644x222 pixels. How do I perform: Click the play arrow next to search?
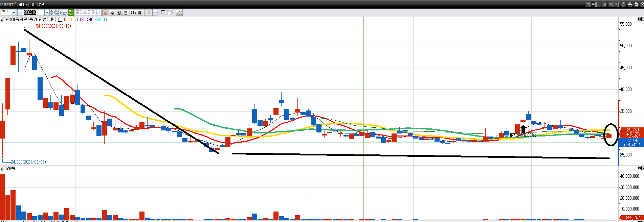tap(61, 13)
